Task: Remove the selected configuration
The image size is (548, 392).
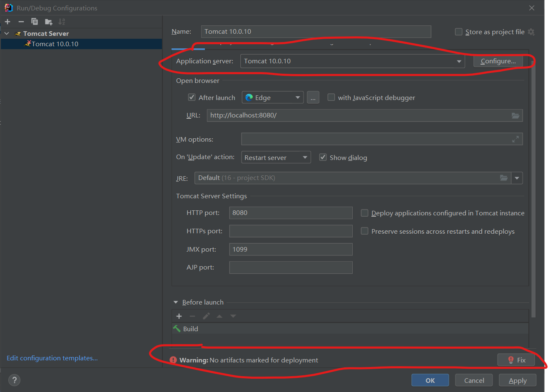Action: click(21, 22)
